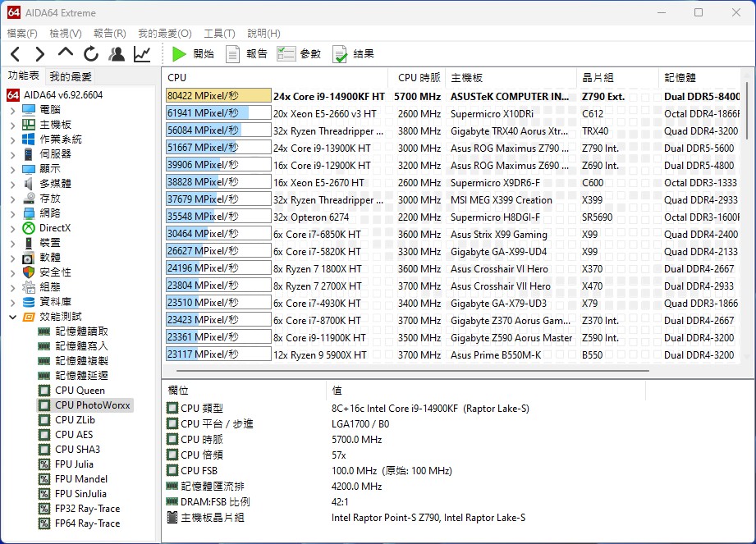Collapse the 效能測試 tree node
The image size is (756, 544).
click(x=13, y=317)
